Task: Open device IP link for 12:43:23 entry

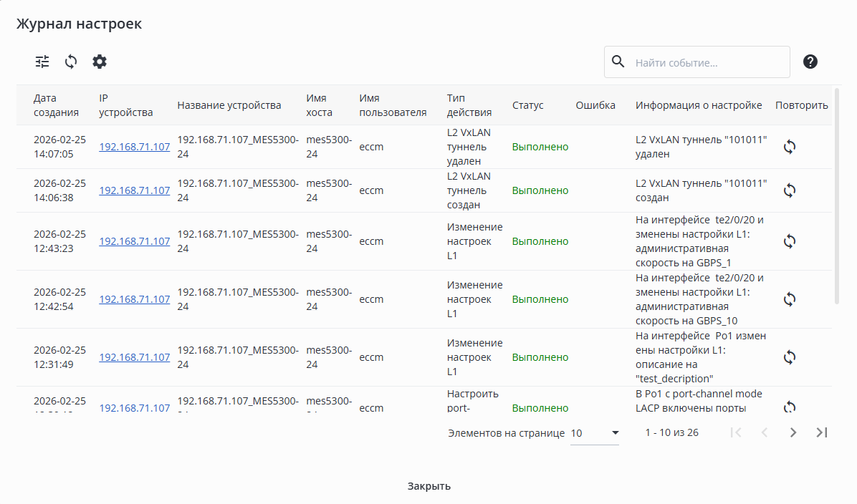Action: [135, 241]
